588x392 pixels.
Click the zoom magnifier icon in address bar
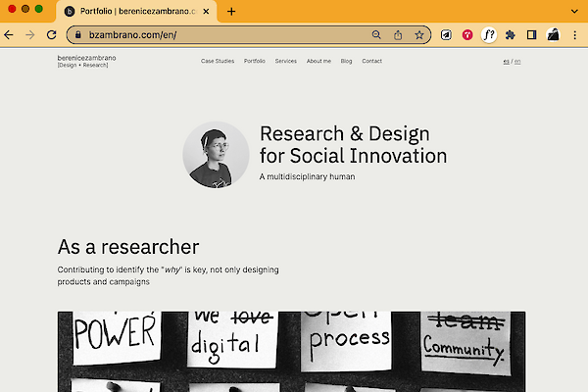click(x=376, y=35)
